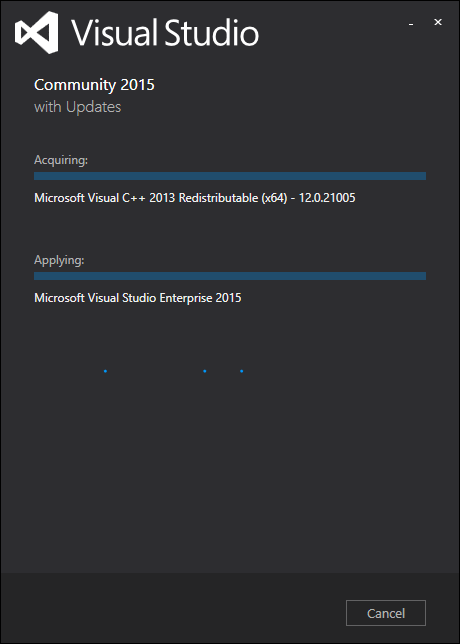460x644 pixels.
Task: Click the Visual Studio title text
Action: 165,32
